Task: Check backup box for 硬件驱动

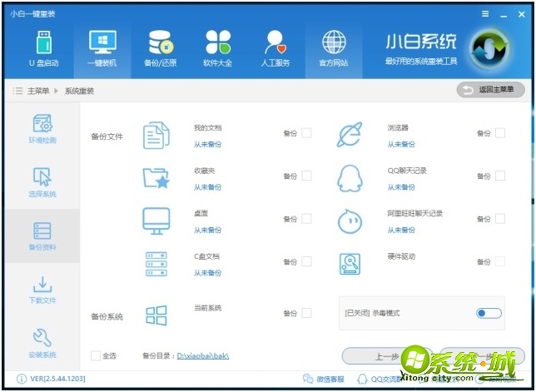Action: (500, 261)
